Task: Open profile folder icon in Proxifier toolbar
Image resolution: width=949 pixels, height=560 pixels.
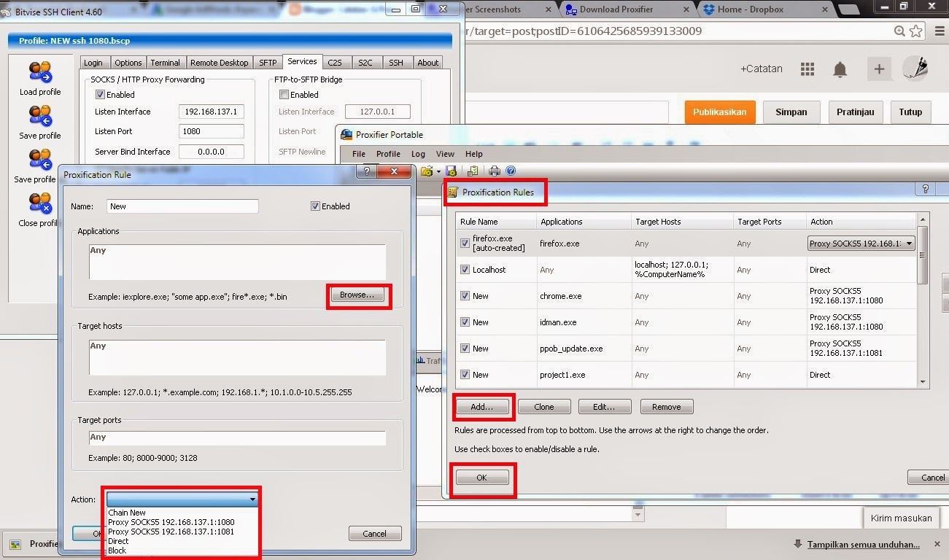Action: tap(427, 171)
